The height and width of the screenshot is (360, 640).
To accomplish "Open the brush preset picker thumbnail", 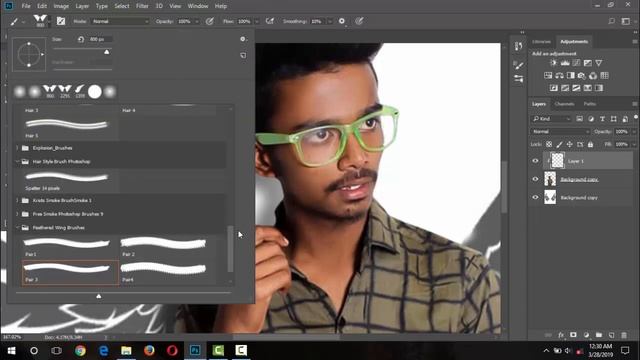I will [40, 21].
